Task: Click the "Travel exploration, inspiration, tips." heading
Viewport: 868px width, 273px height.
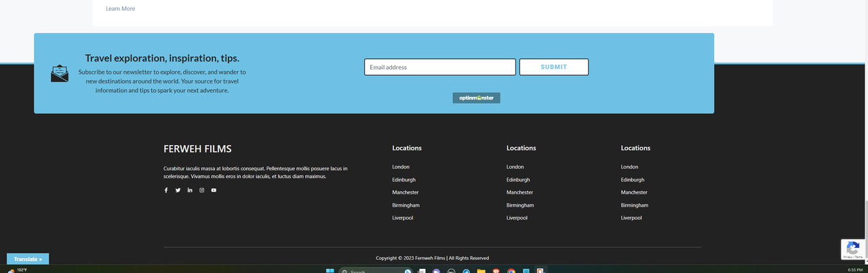Action: (162, 58)
